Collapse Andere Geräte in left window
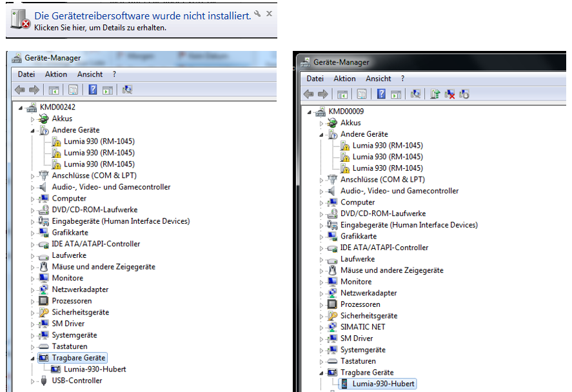The height and width of the screenshot is (392, 572). coord(32,130)
